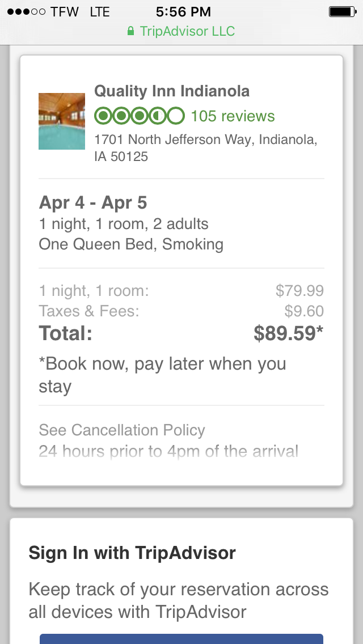Tap the Quality Inn Indianola title

(171, 91)
